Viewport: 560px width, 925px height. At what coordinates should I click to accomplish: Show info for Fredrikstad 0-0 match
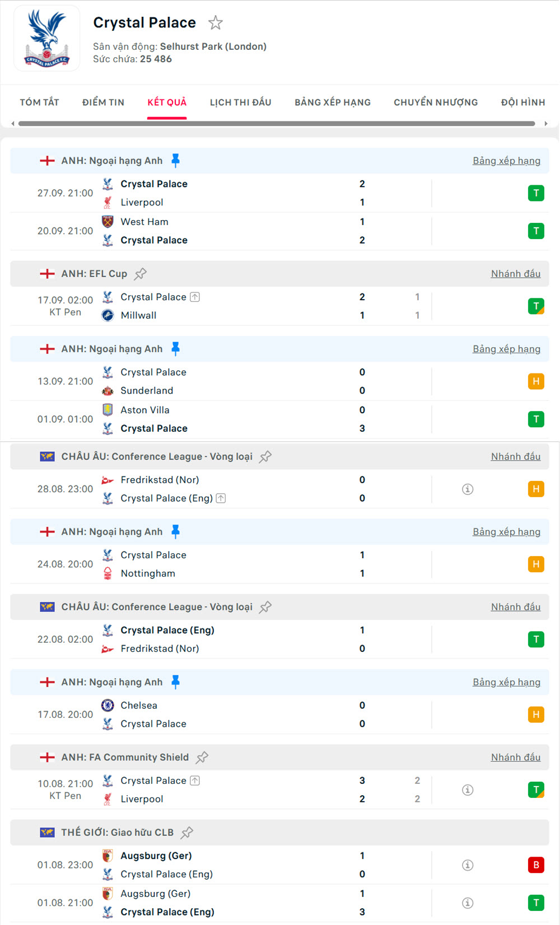coord(468,489)
